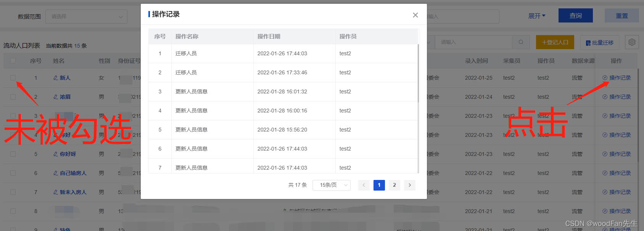Click the search magnifier icon
Viewport: 644px width, 231px height.
coord(521,42)
